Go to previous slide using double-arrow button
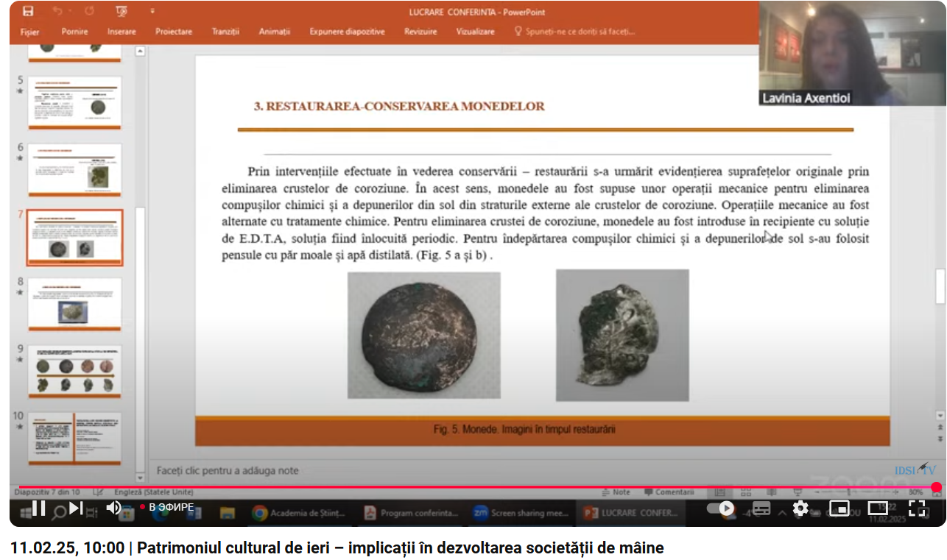947x560 pixels. tap(940, 427)
